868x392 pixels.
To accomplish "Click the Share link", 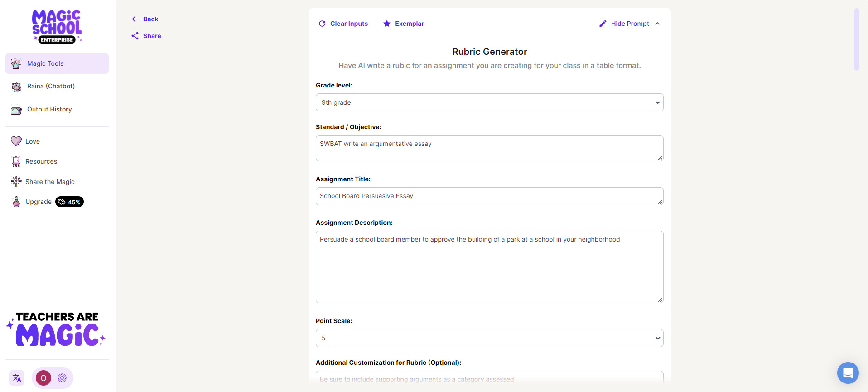I will pyautogui.click(x=146, y=36).
